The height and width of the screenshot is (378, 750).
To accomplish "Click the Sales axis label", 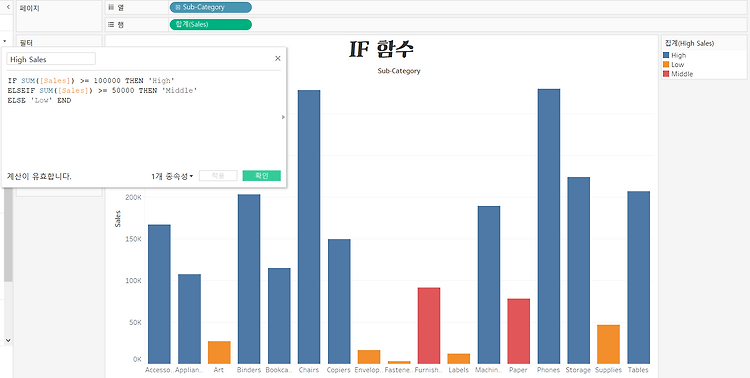I will (118, 219).
